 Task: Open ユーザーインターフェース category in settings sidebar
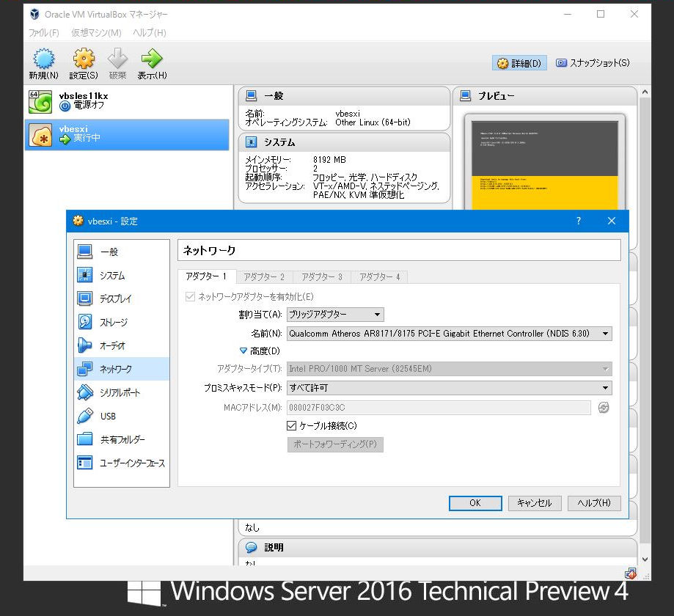click(122, 463)
